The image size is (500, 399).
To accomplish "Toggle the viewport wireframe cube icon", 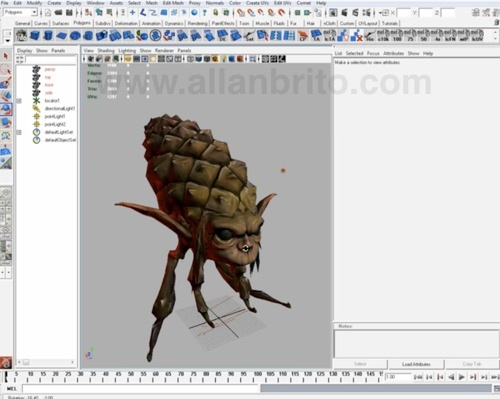I will point(190,59).
